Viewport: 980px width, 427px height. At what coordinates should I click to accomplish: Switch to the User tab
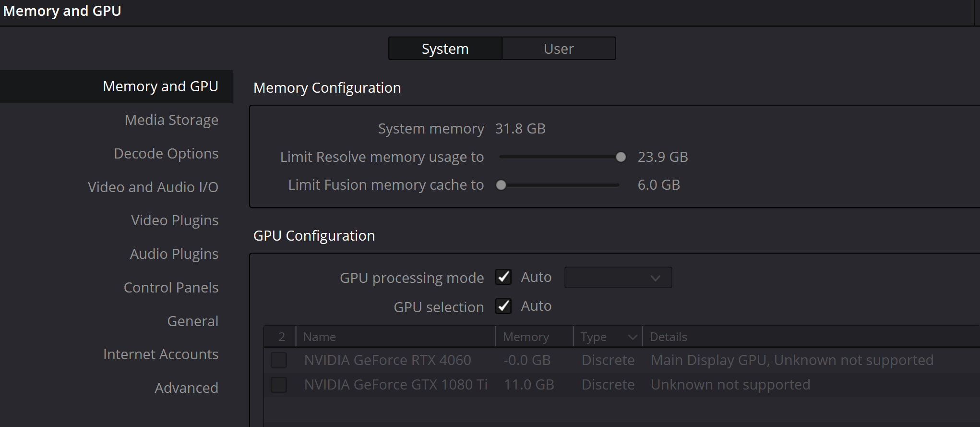point(559,49)
